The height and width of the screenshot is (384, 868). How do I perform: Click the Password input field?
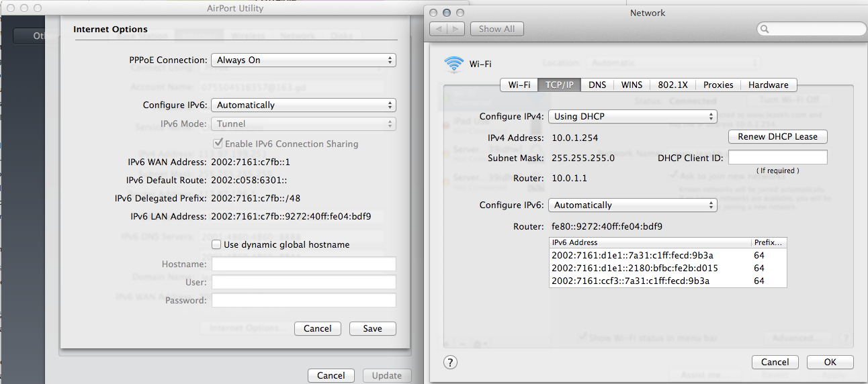pyautogui.click(x=304, y=300)
